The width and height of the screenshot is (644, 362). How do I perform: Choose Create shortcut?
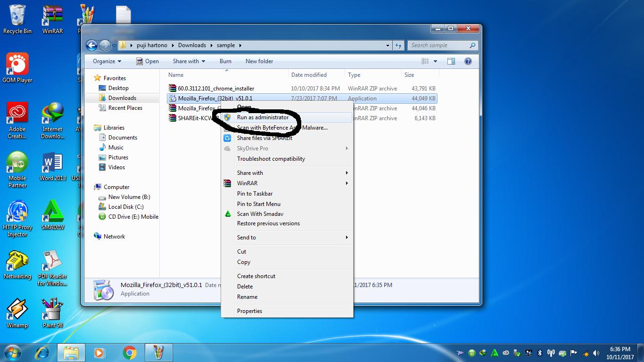pos(288,276)
